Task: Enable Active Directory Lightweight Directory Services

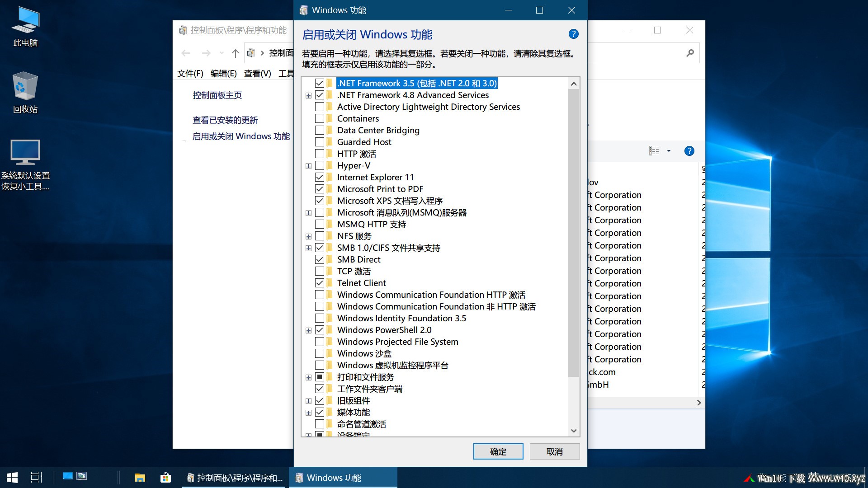Action: 320,107
